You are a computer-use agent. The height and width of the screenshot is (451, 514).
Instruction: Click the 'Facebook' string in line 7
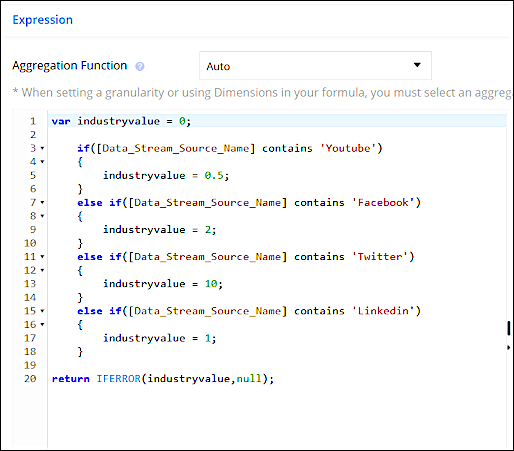pyautogui.click(x=383, y=203)
